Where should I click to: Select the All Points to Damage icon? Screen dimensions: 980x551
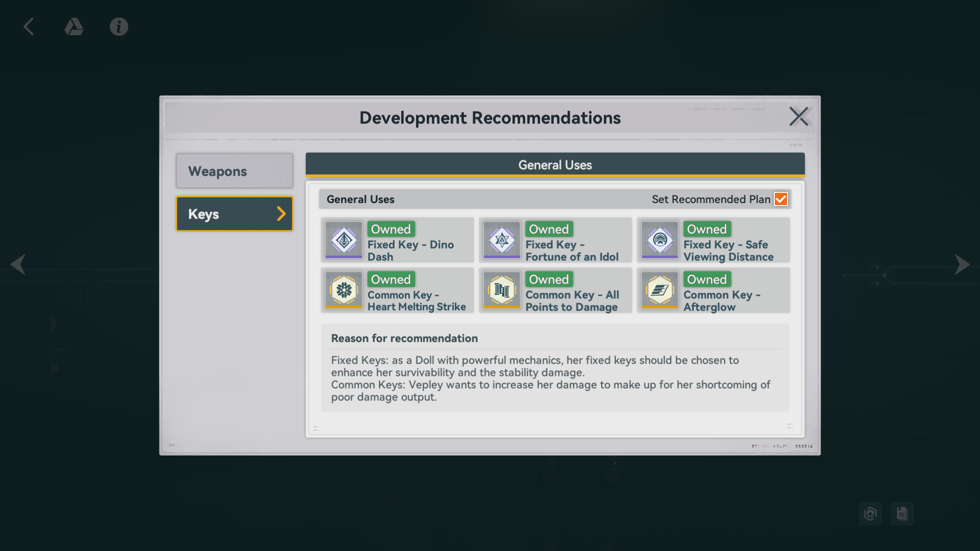pyautogui.click(x=502, y=290)
